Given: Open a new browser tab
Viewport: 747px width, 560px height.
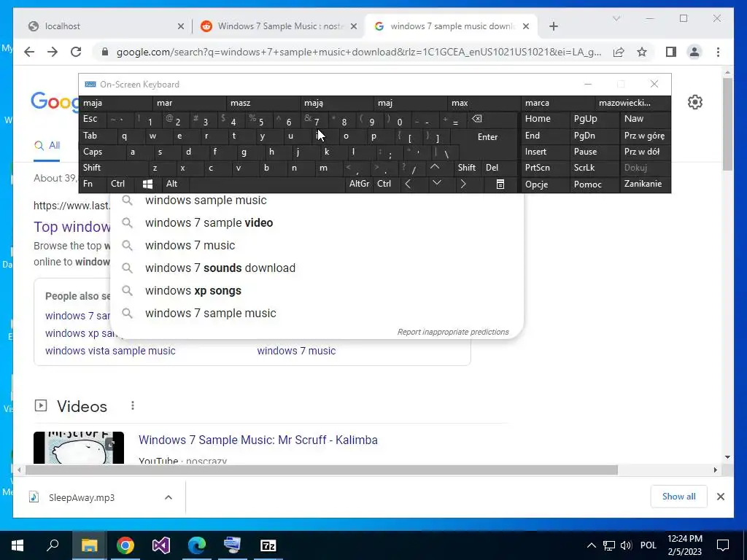Looking at the screenshot, I should 553,26.
